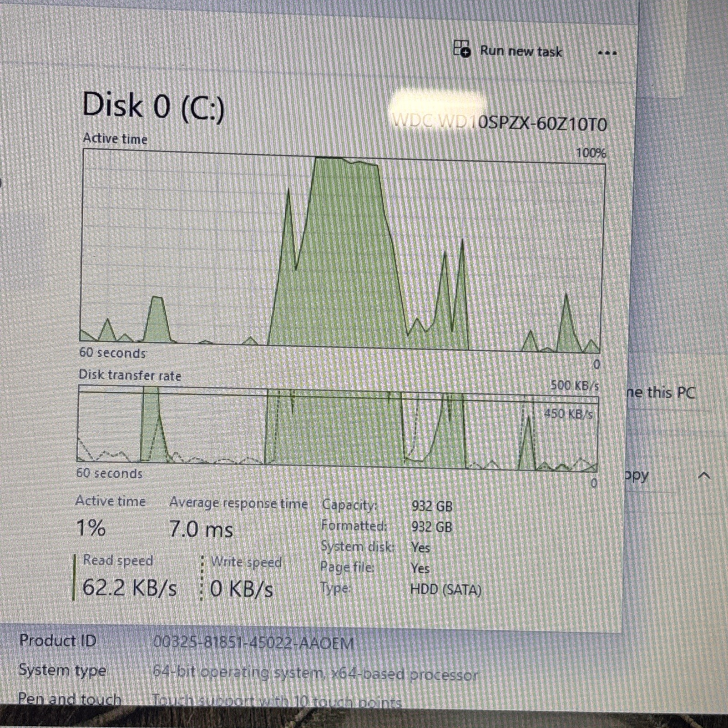Screen dimensions: 728x728
Task: Click the Average response time label
Action: (x=238, y=503)
